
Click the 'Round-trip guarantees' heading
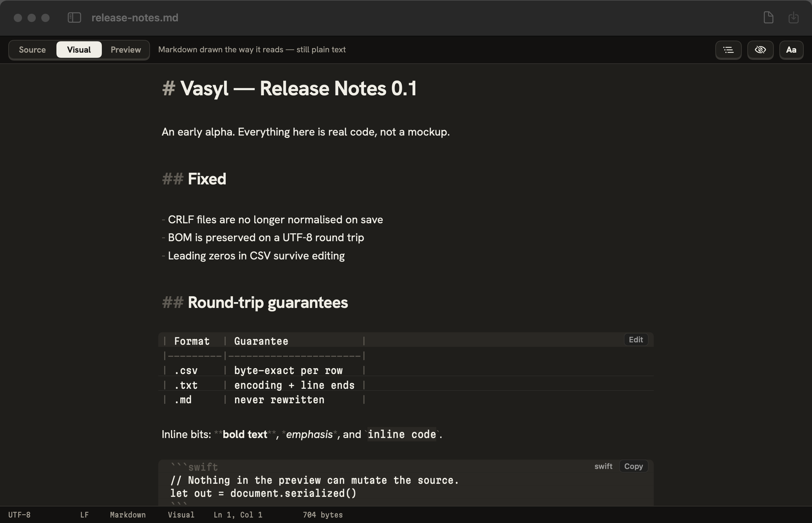268,303
